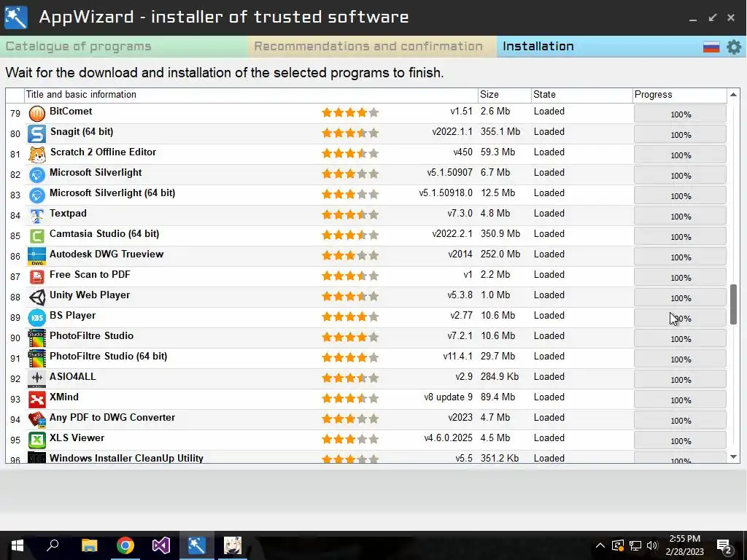Image resolution: width=747 pixels, height=560 pixels.
Task: Click the BitComet program icon
Action: click(36, 113)
